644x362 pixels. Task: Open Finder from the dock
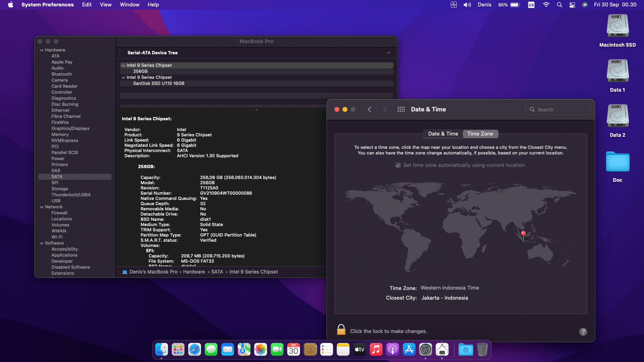click(x=161, y=349)
